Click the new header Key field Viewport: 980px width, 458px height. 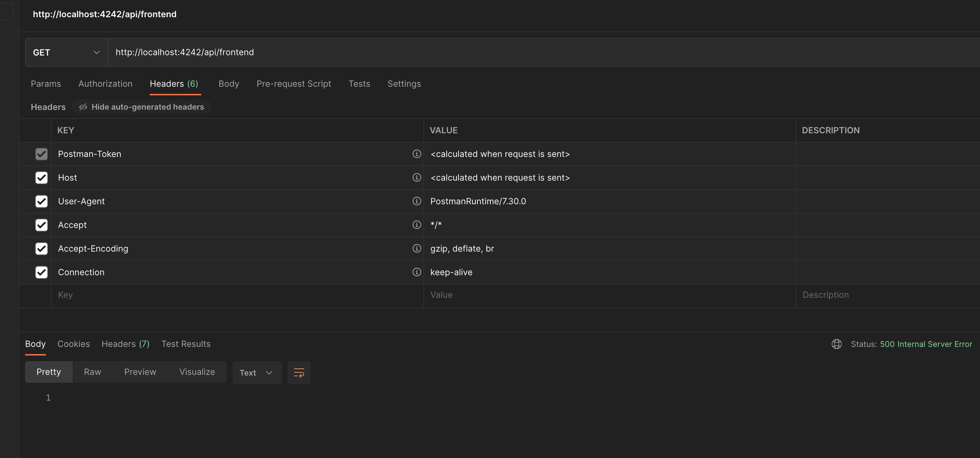point(237,295)
